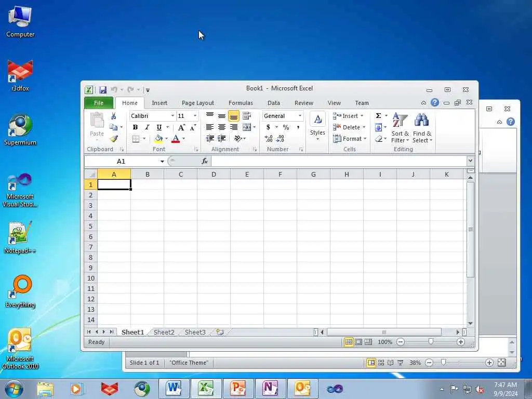This screenshot has height=399, width=532.
Task: Open Excel Help question mark
Action: [x=435, y=102]
